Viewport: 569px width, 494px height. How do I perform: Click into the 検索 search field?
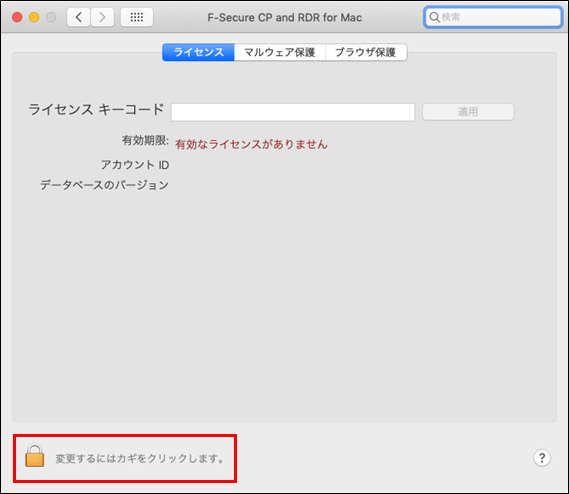click(493, 17)
